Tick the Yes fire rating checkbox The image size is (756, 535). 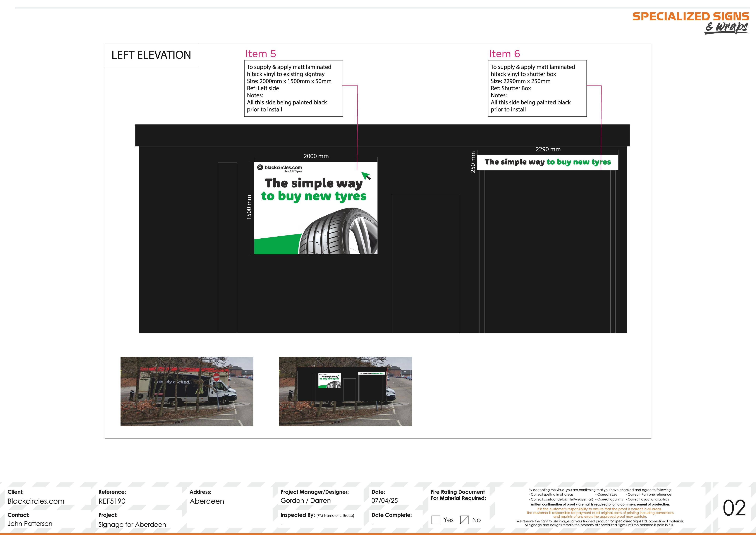pyautogui.click(x=436, y=520)
